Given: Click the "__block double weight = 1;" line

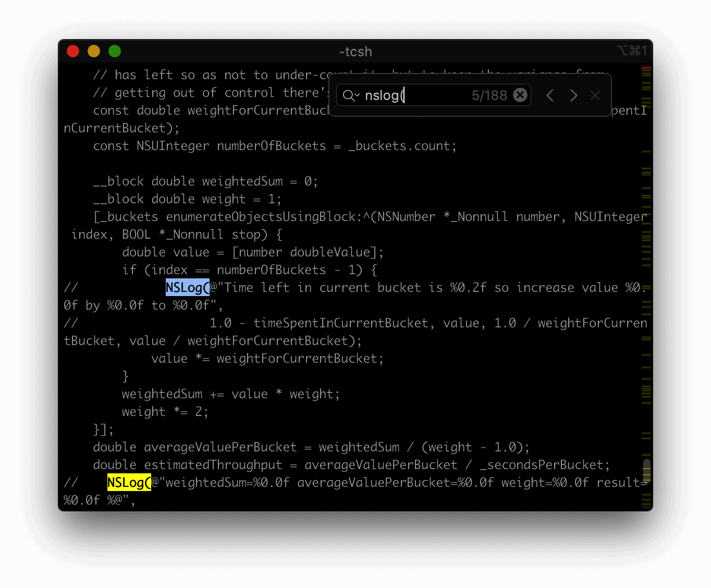Looking at the screenshot, I should (187, 199).
